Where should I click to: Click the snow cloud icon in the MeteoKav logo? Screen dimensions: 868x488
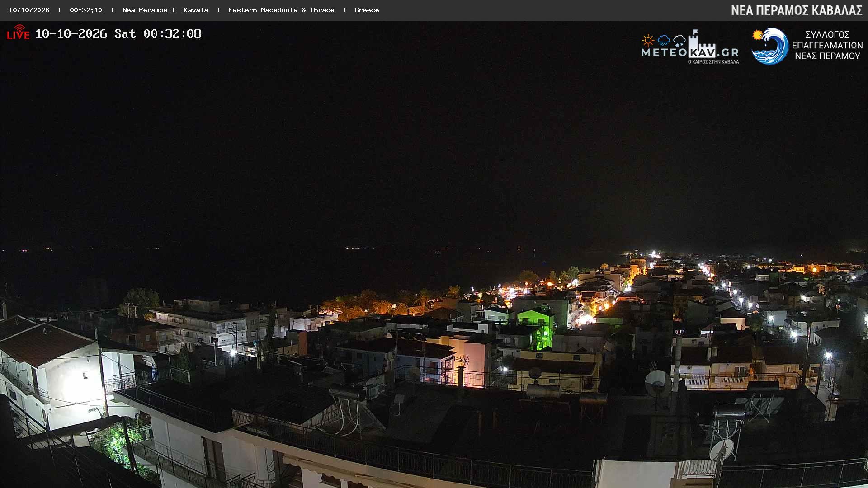pyautogui.click(x=679, y=41)
